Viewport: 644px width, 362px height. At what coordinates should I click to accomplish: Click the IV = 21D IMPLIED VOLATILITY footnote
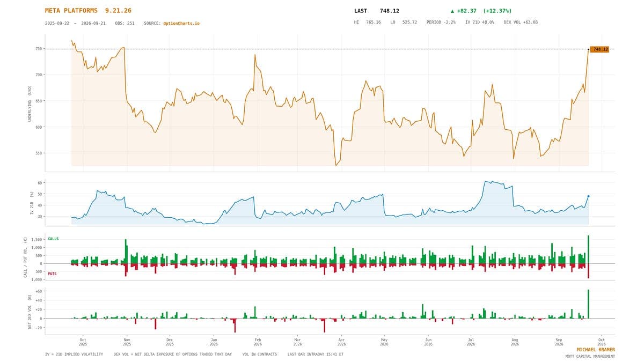(x=75, y=354)
